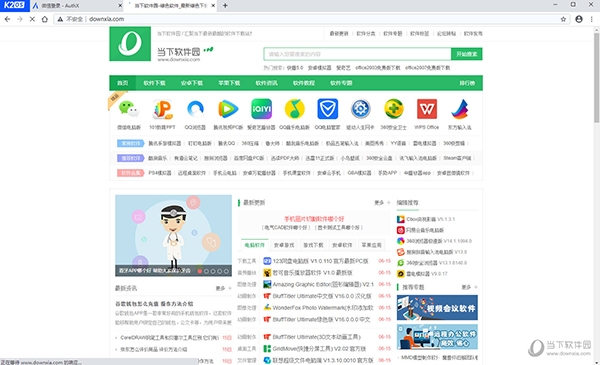Click the green search button
This screenshot has height=365, width=600.
point(466,54)
